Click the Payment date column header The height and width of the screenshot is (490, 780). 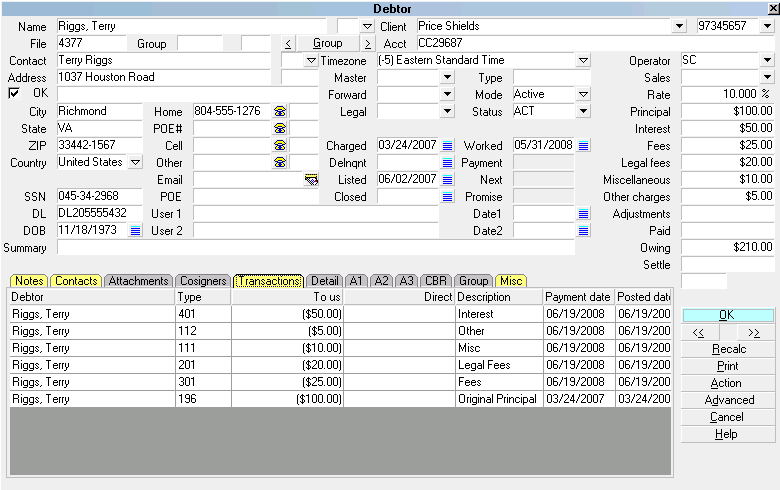[579, 297]
